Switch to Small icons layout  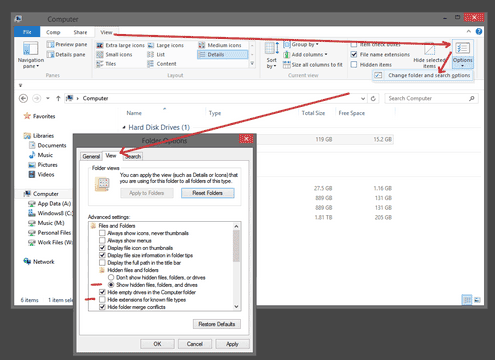(114, 54)
